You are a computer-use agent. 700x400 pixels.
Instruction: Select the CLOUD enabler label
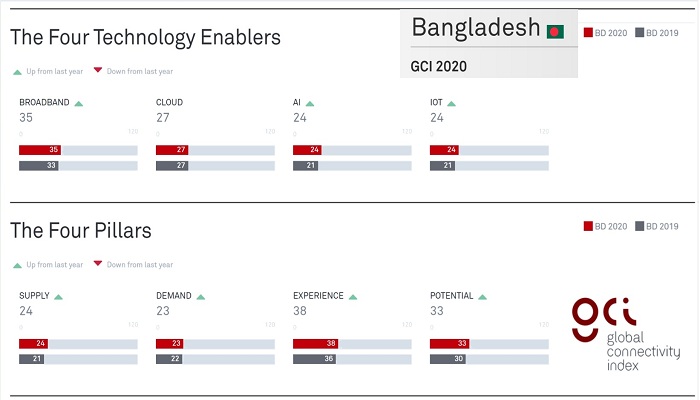tap(169, 103)
